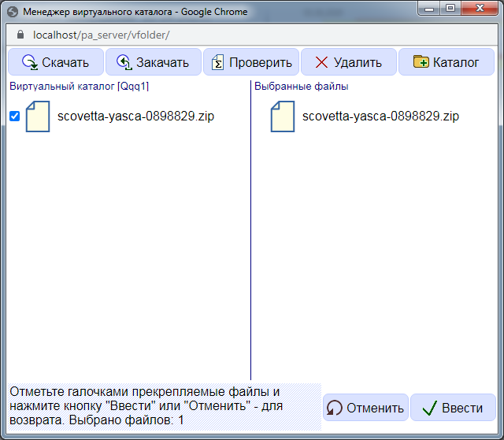504x440 pixels.
Task: Close the Менеджер виртуального каталога window
Action: coord(480,9)
